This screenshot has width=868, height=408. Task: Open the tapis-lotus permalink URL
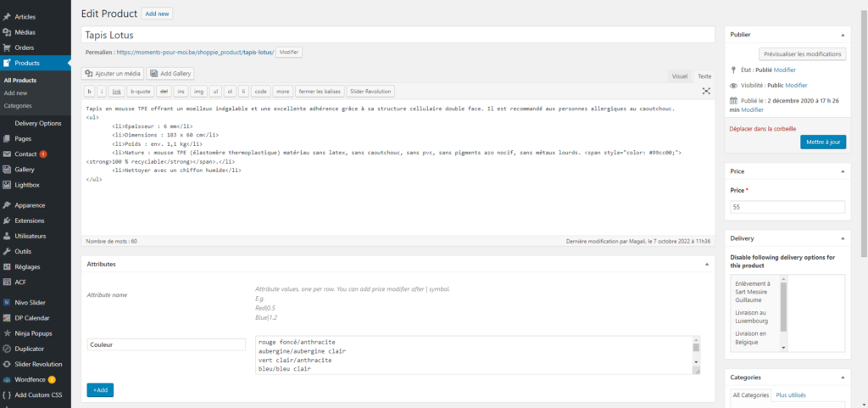(x=196, y=52)
